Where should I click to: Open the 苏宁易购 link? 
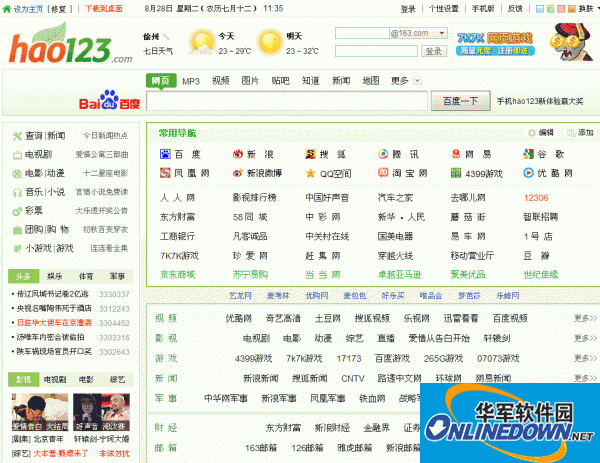250,275
